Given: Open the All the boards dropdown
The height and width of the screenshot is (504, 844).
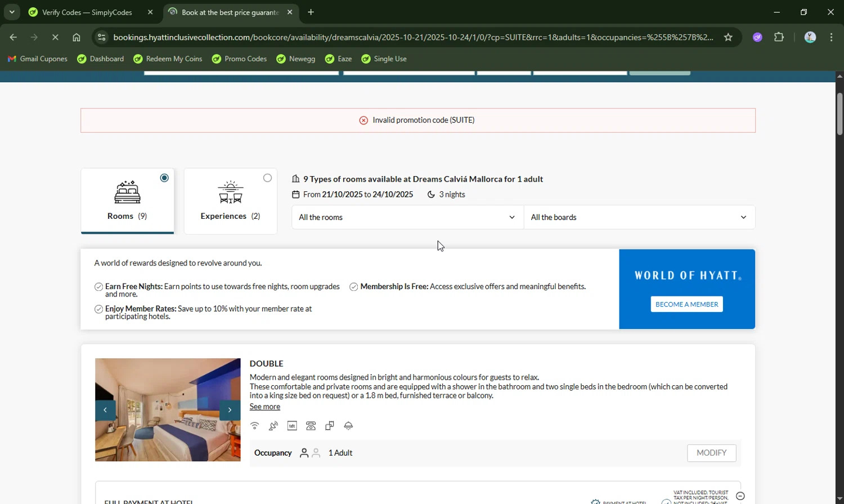Looking at the screenshot, I should click(639, 217).
